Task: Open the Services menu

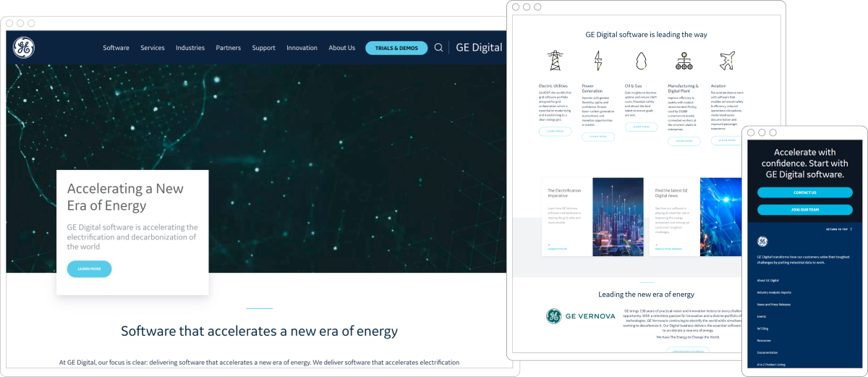Action: (153, 48)
